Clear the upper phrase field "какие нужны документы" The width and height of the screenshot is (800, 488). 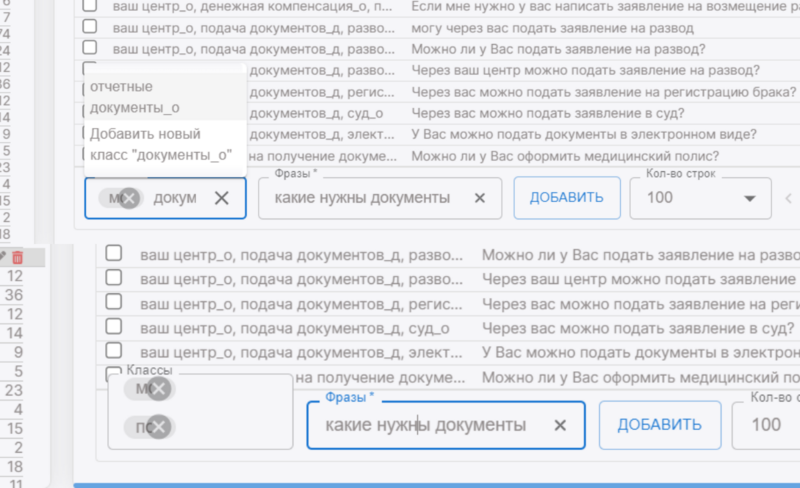480,198
